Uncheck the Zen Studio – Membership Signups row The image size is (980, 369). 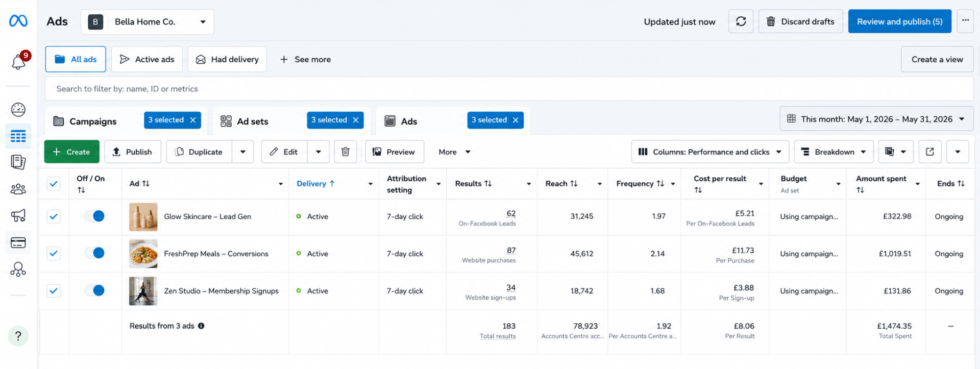tap(54, 290)
